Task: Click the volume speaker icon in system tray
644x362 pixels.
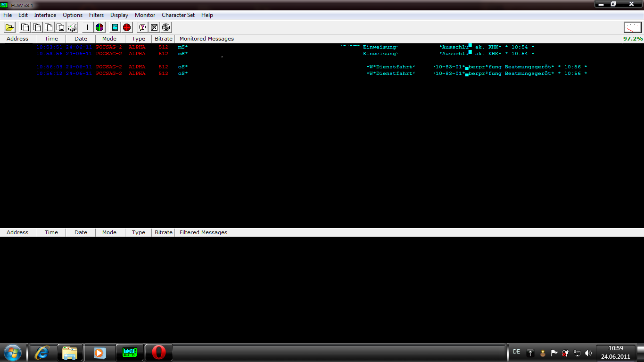Action: (588, 353)
